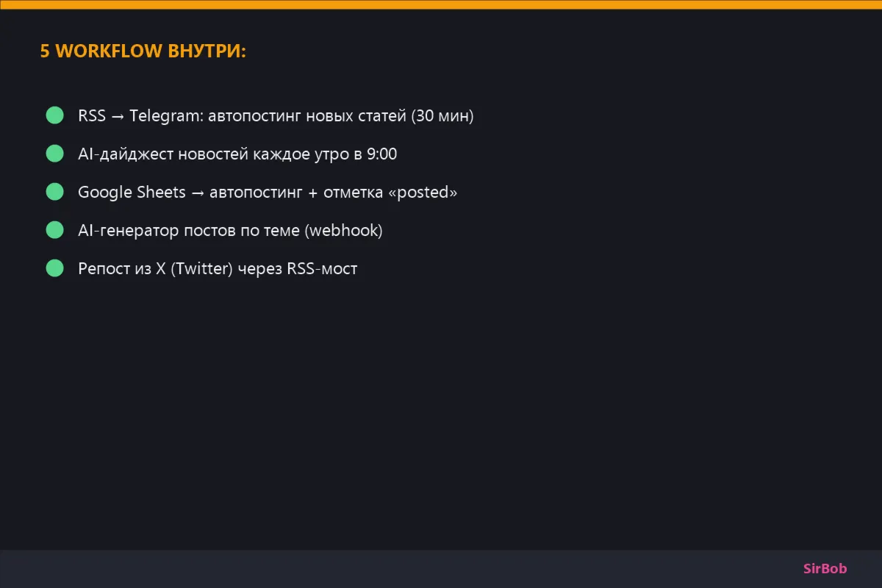Click the (webhook) text in fourth item

point(343,231)
